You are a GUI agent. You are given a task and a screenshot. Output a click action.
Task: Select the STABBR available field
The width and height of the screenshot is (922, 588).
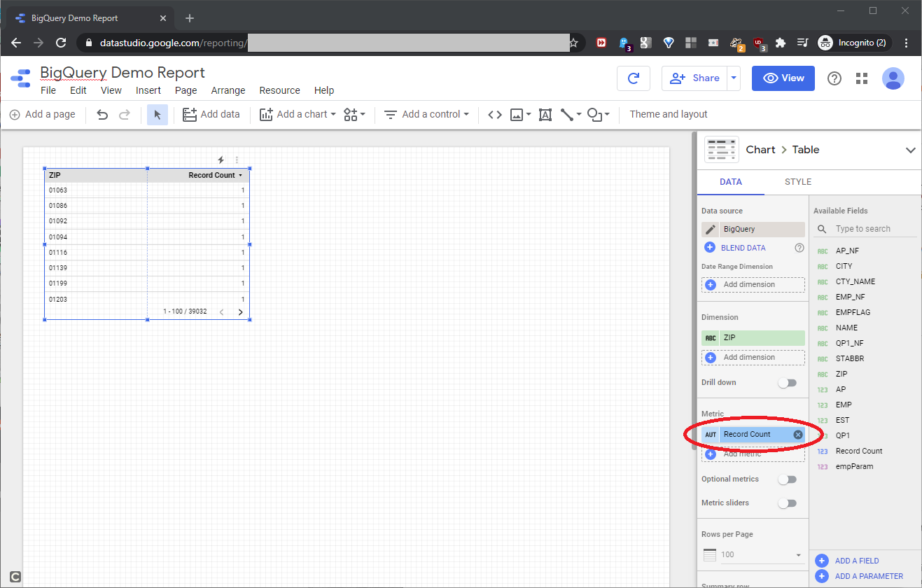pos(850,359)
